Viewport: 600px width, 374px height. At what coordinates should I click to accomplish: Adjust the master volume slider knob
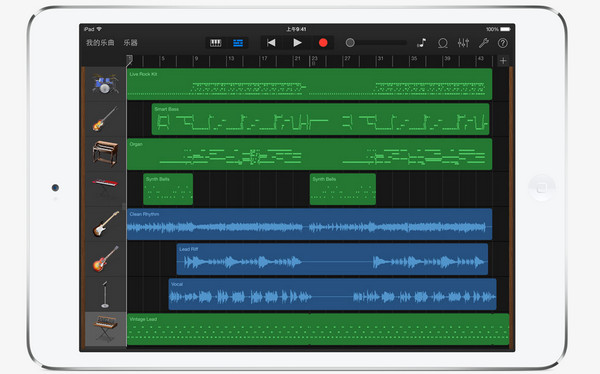coord(350,43)
